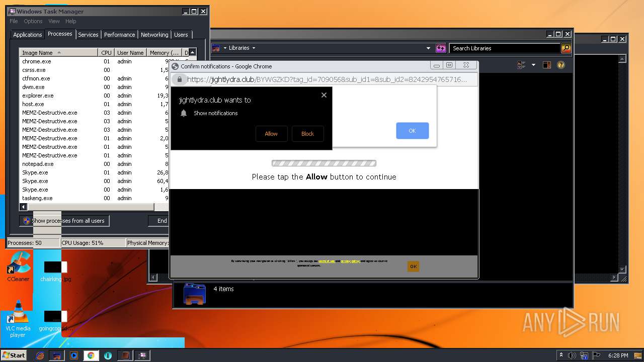
Task: Open the view options dropdown arrow
Action: tap(533, 65)
